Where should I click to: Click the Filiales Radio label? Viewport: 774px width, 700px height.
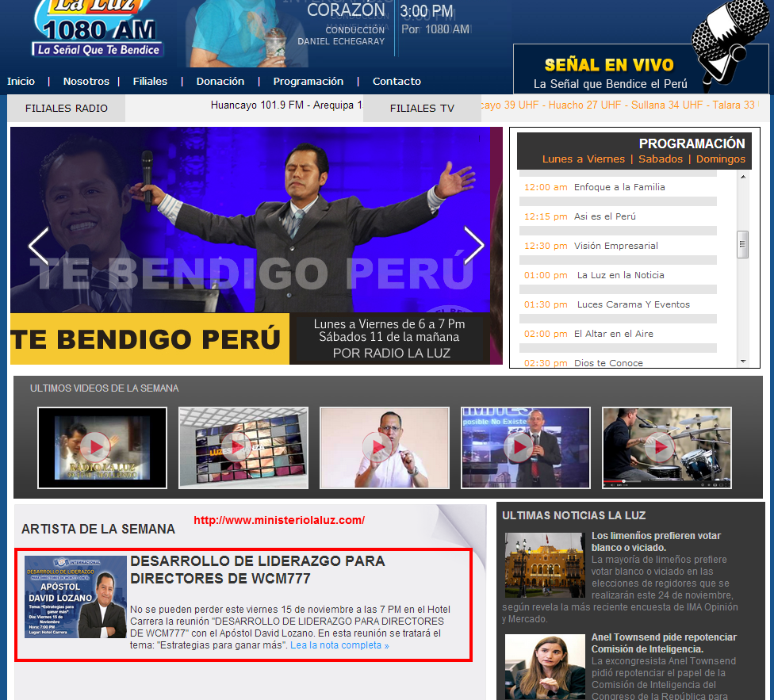pyautogui.click(x=67, y=108)
